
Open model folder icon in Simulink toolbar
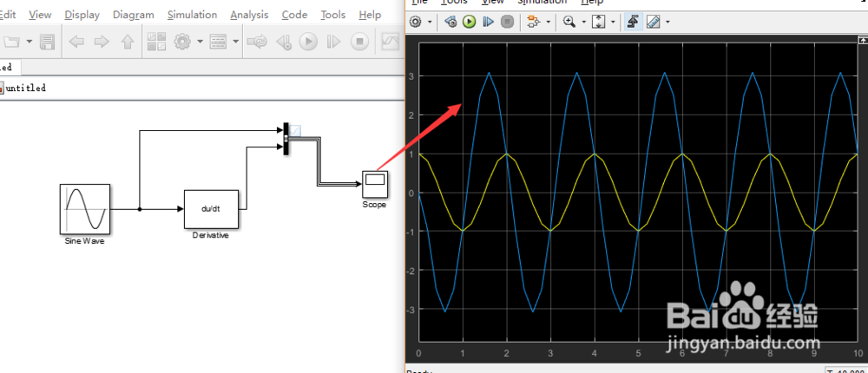point(11,42)
